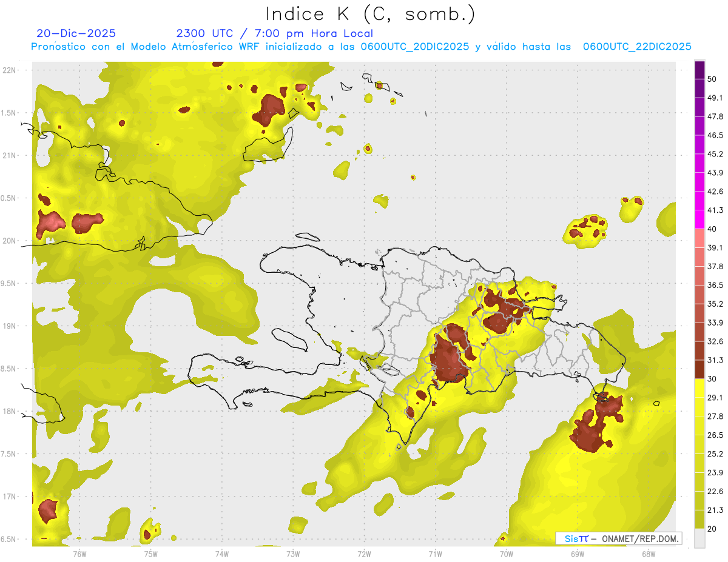The width and height of the screenshot is (728, 562).
Task: Click the longitude label "71W"
Action: (x=435, y=554)
